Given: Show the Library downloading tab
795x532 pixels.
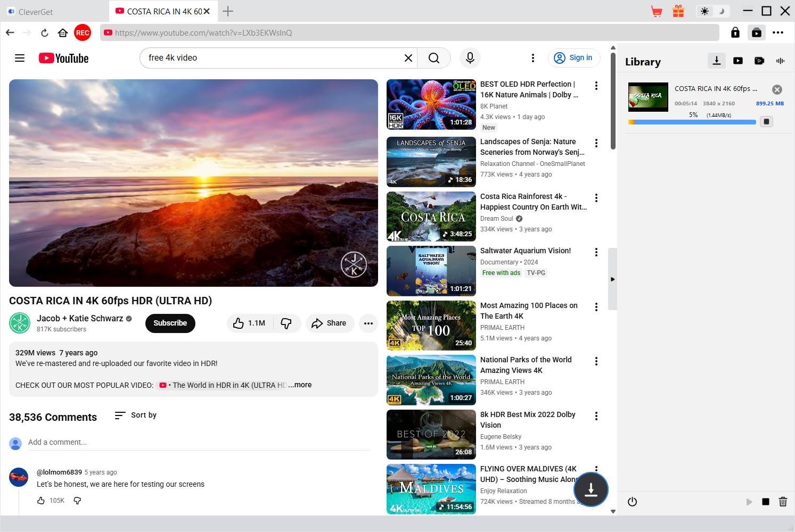Looking at the screenshot, I should [x=717, y=61].
